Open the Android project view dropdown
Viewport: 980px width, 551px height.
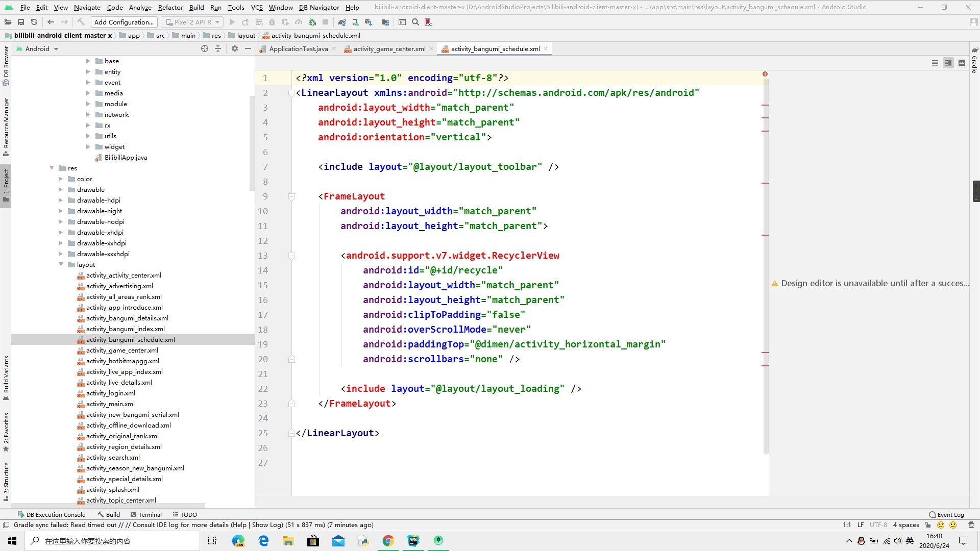tap(38, 48)
